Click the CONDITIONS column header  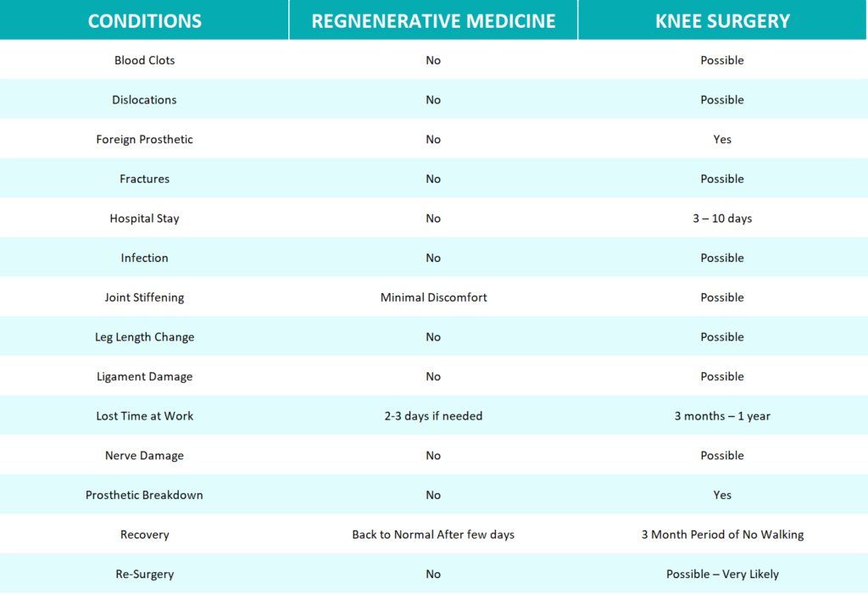(x=144, y=21)
